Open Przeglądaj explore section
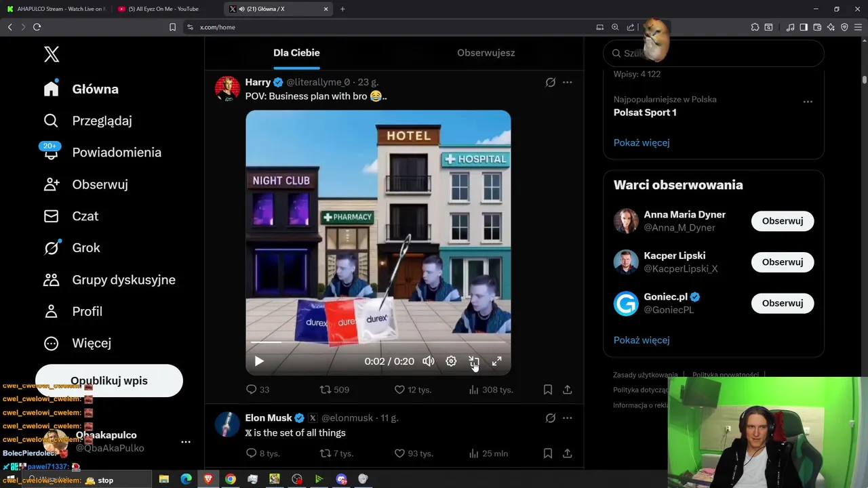The height and width of the screenshot is (488, 868). [87, 121]
